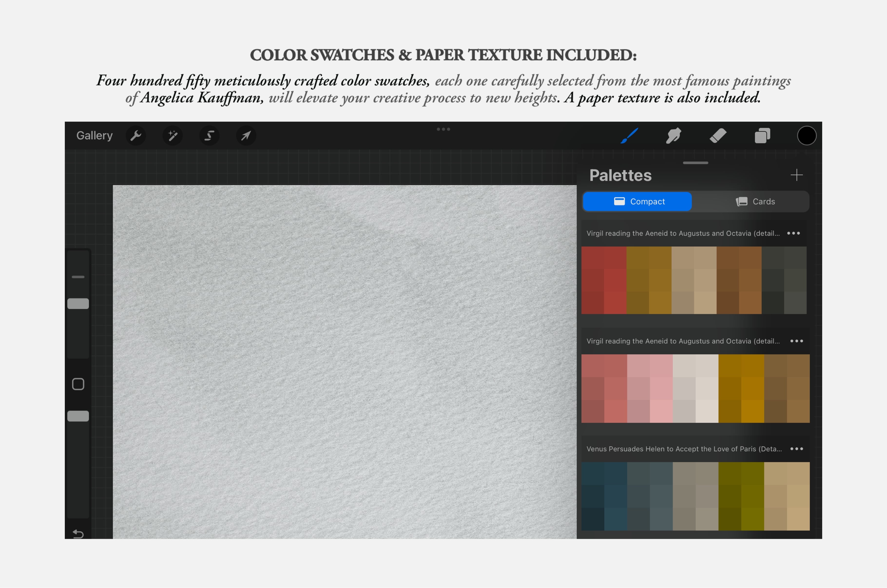Screen dimensions: 887x588
Task: Open options for second Virgil palette
Action: click(797, 341)
